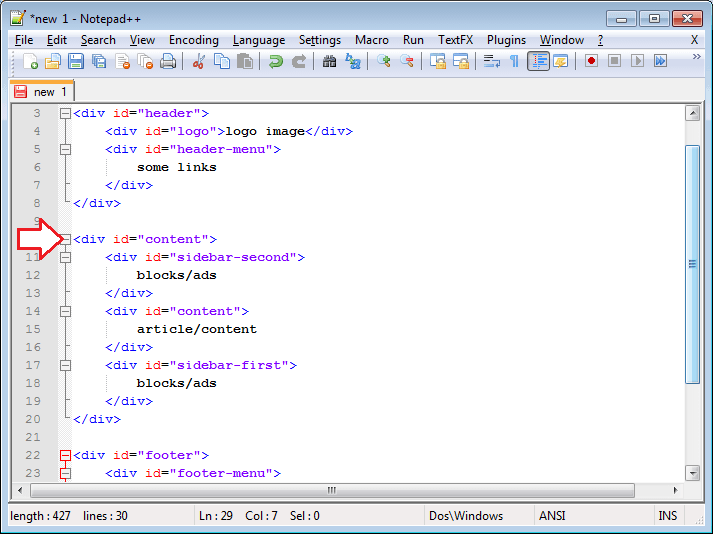
Task: Click the Undo toolbar icon
Action: (275, 61)
